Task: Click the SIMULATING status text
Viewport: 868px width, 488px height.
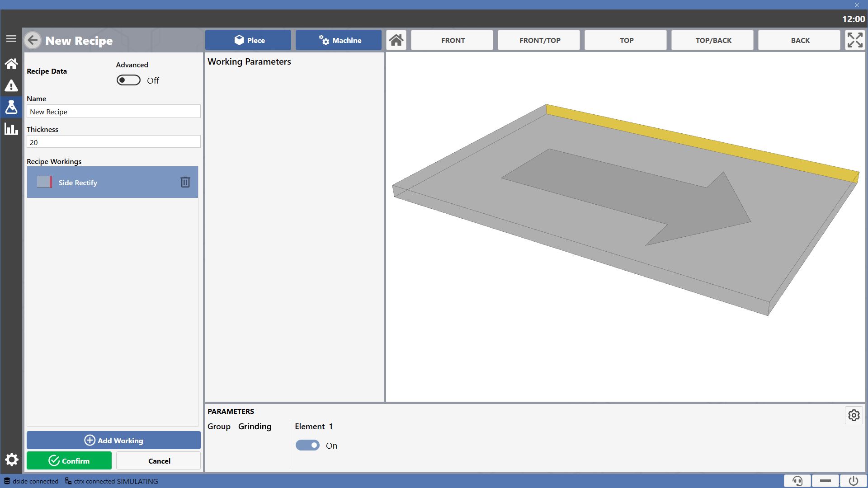Action: pos(137,481)
